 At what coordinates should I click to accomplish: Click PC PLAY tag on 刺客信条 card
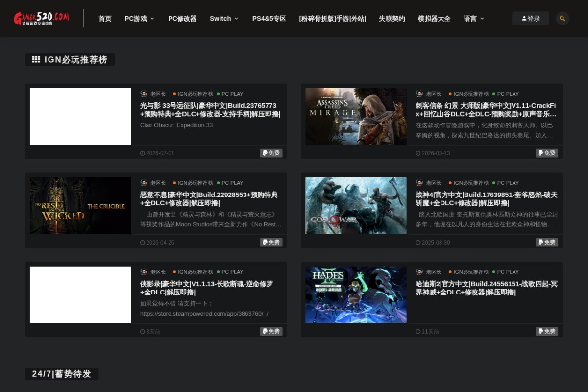coord(506,94)
